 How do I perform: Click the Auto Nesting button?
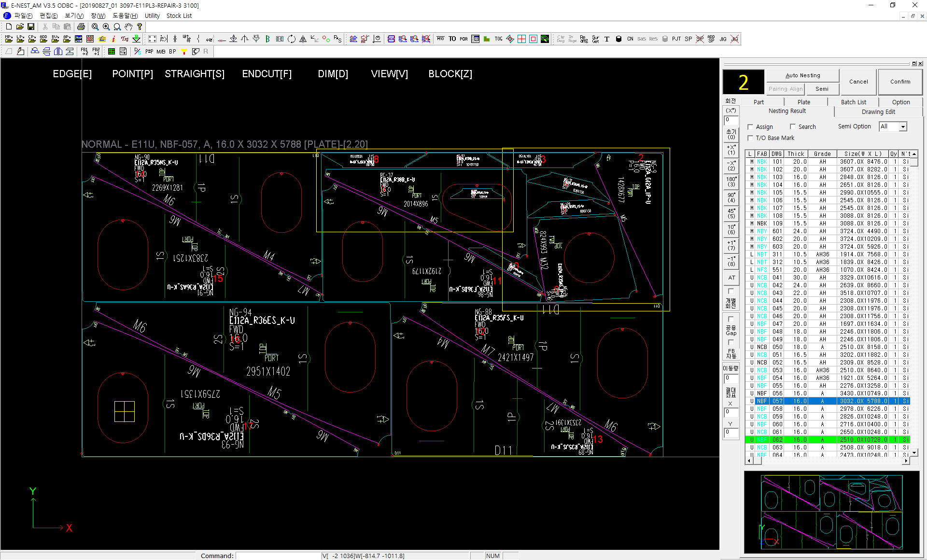tap(803, 75)
